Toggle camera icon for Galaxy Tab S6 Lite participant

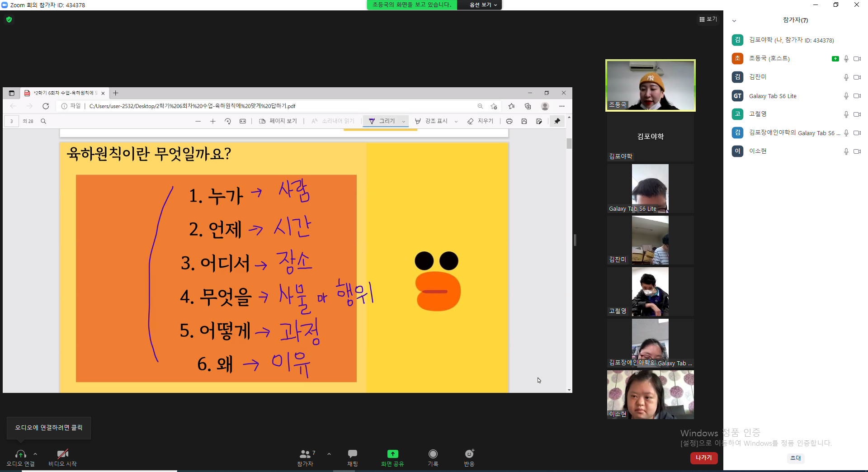point(857,96)
